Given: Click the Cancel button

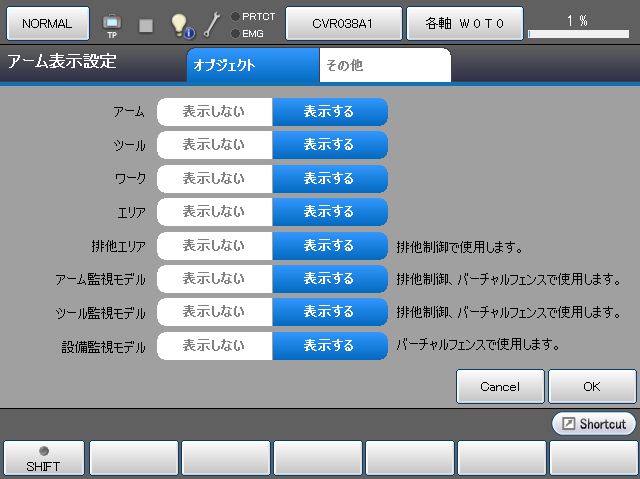Looking at the screenshot, I should [500, 386].
